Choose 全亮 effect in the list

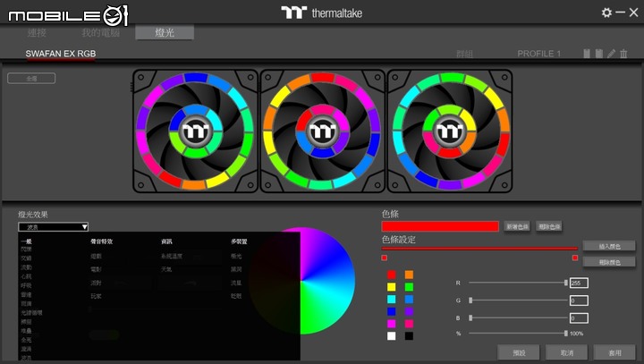[x=26, y=340]
